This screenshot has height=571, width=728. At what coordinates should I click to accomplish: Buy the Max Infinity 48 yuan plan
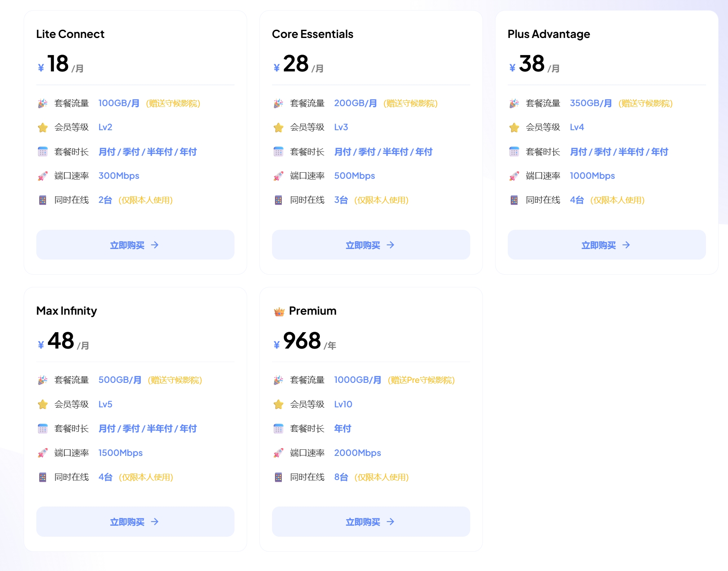(135, 522)
